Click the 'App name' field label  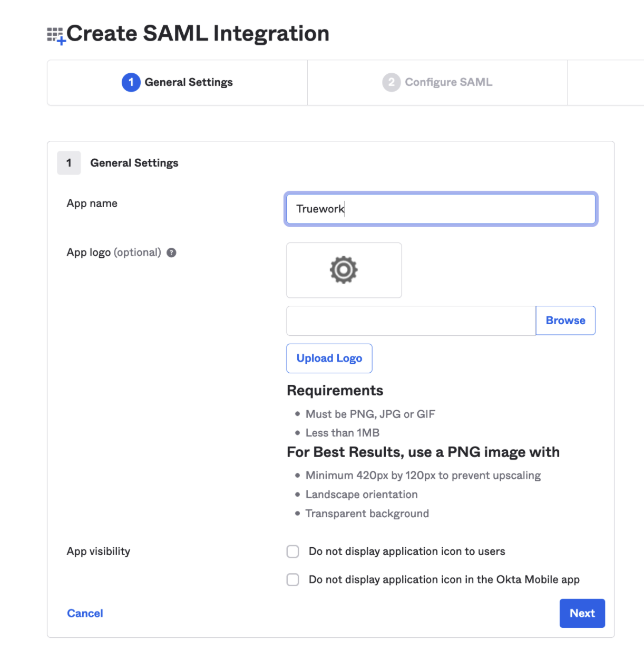tap(92, 203)
